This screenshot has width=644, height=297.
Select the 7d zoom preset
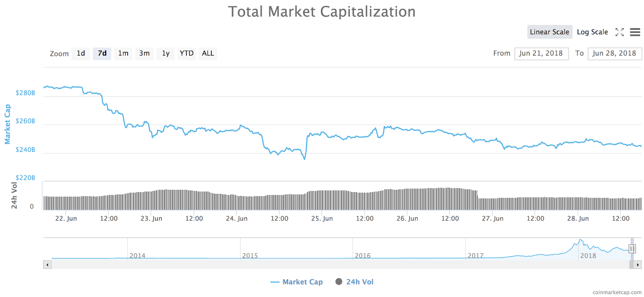point(102,53)
